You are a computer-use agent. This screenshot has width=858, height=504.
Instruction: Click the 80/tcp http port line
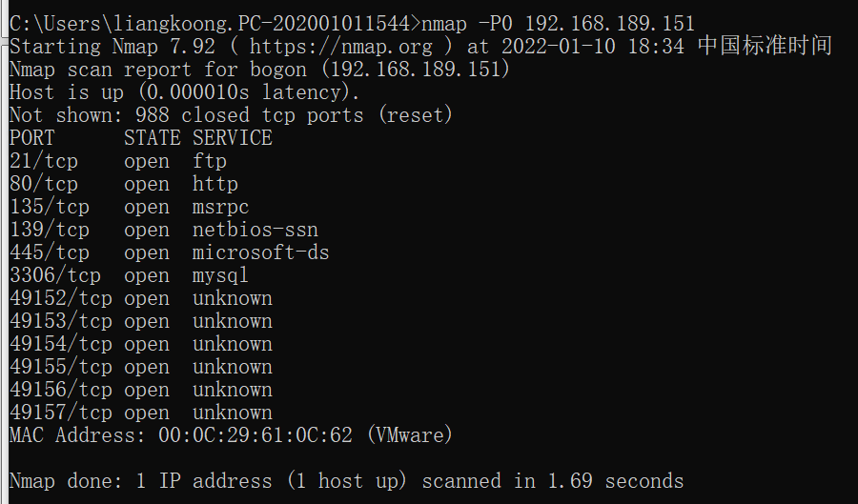click(x=124, y=184)
